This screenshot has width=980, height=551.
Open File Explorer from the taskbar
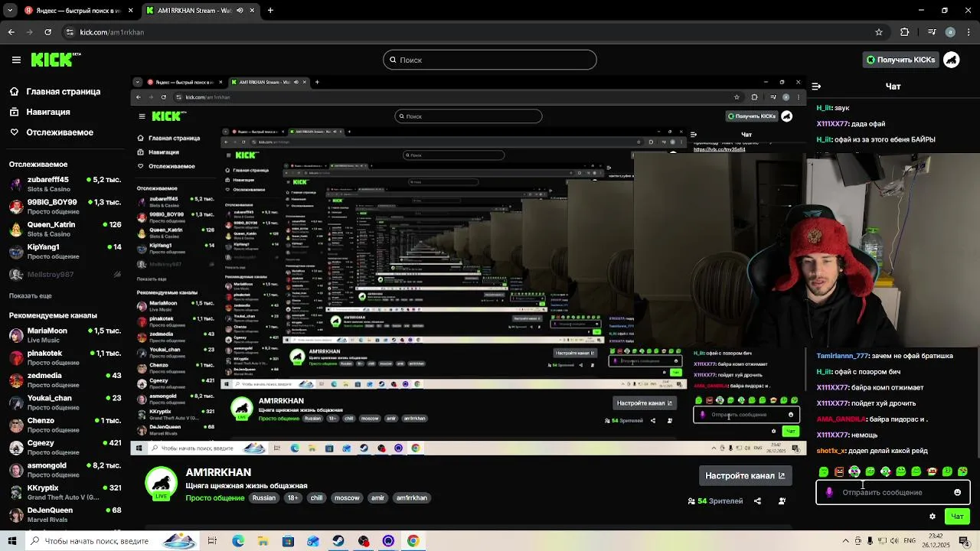[x=263, y=541]
